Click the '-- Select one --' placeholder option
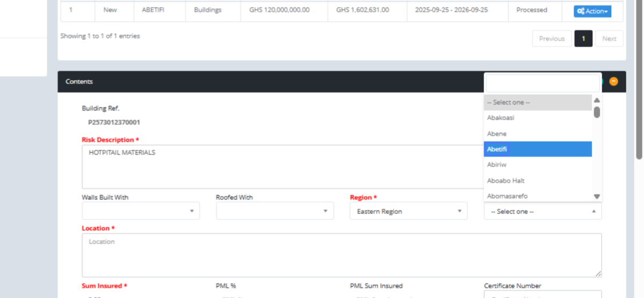This screenshot has height=298, width=644. pos(537,102)
